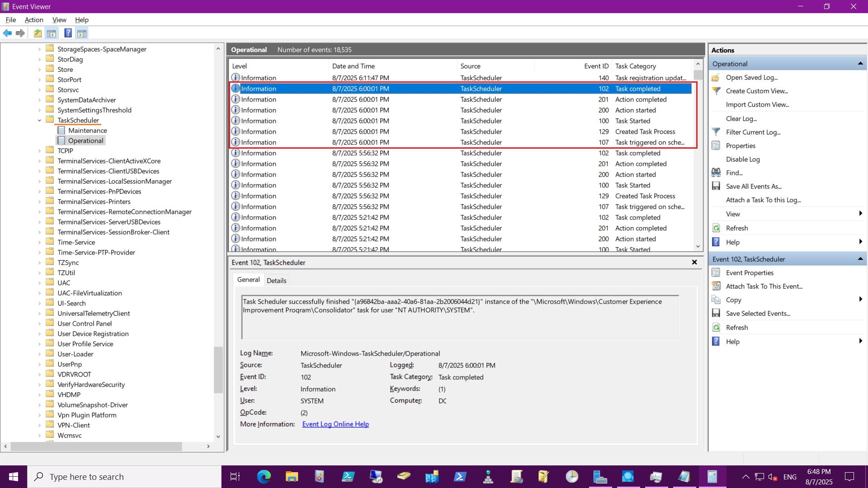Expand the Copy submenu arrow in Actions

point(860,299)
